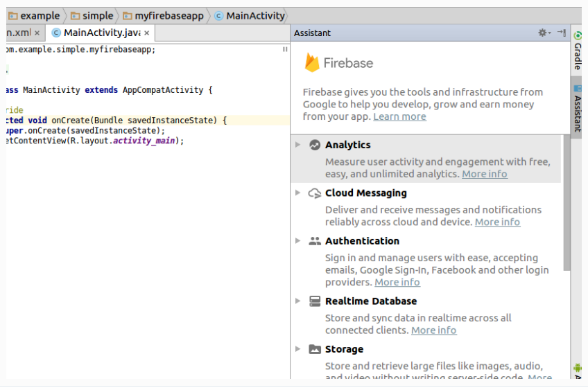Close the MainActivity.java tab
The width and height of the screenshot is (588, 390).
coord(147,33)
